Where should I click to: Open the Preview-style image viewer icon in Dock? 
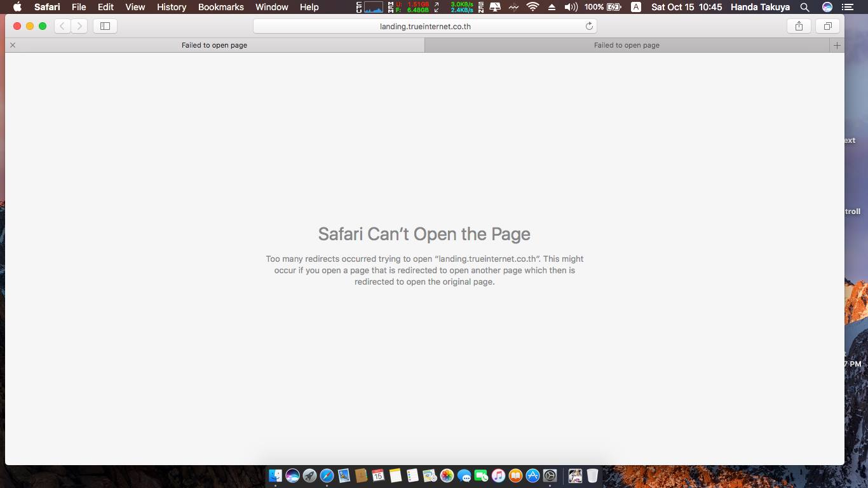click(x=430, y=475)
